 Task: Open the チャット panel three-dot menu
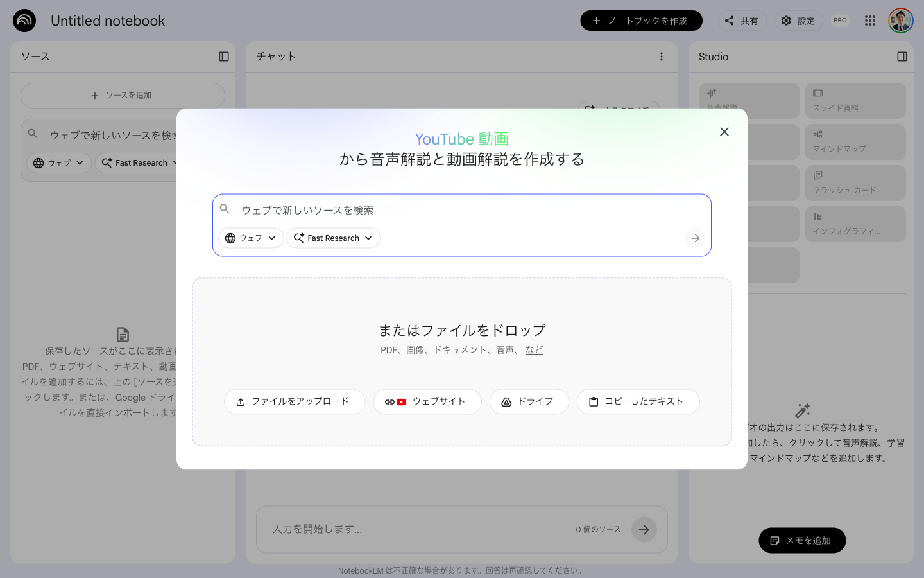662,57
